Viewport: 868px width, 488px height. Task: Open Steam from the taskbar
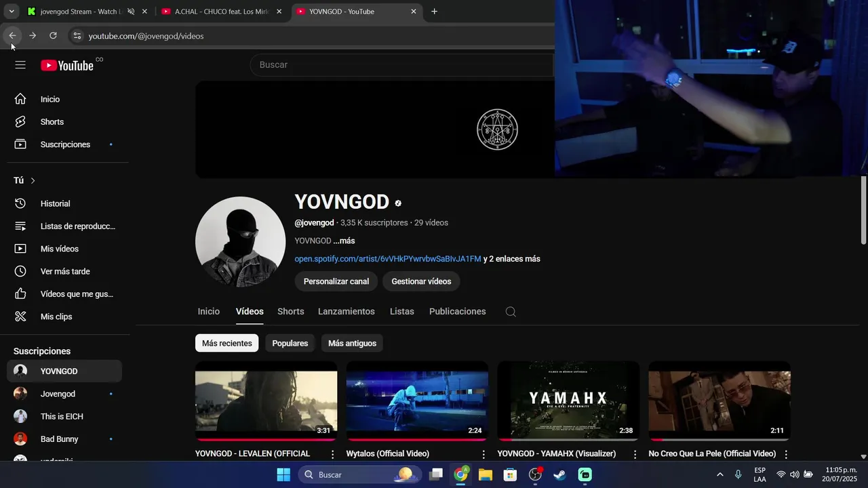click(560, 474)
